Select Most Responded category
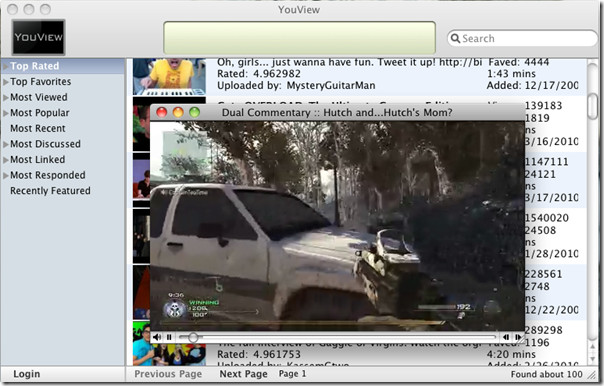 tap(48, 175)
